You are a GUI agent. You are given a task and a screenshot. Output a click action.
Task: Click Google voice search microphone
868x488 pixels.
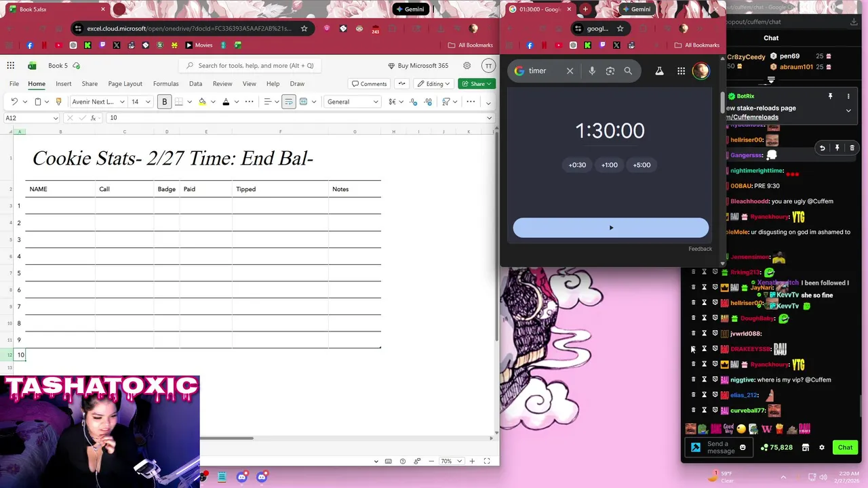[592, 70]
